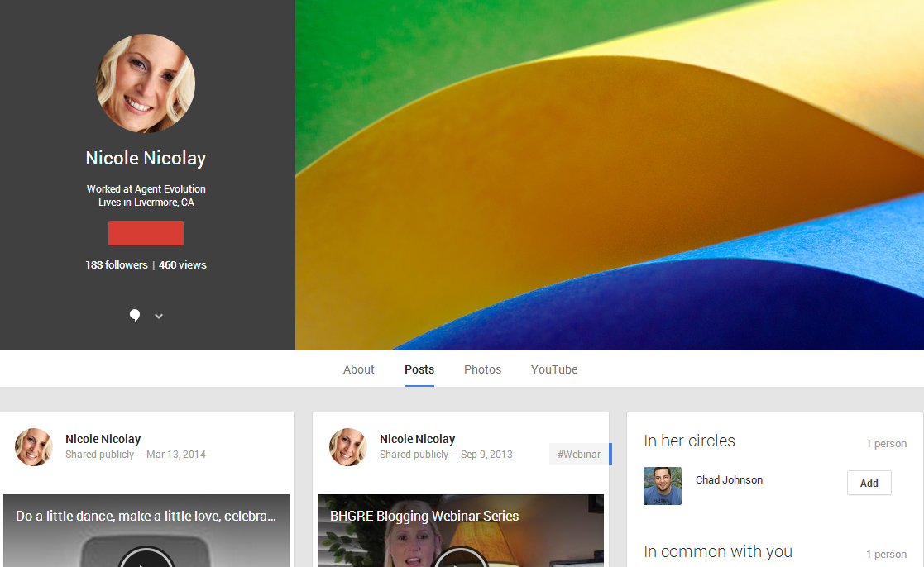
Task: Open the Chad Johnson name link
Action: pyautogui.click(x=729, y=480)
